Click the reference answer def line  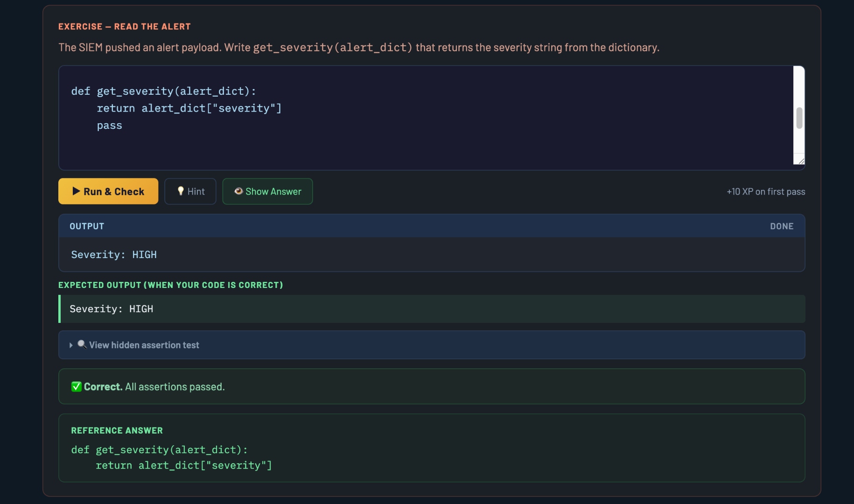click(x=160, y=450)
